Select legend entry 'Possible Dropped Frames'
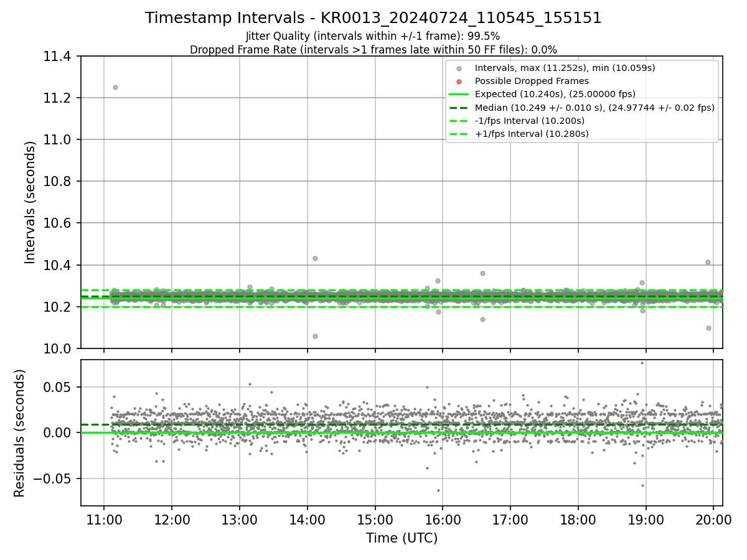This screenshot has width=747, height=560. pos(532,81)
